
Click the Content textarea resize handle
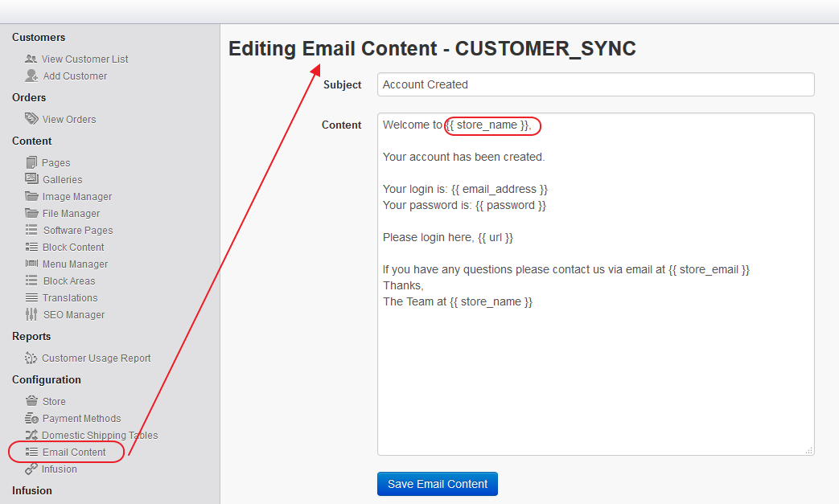coord(809,451)
